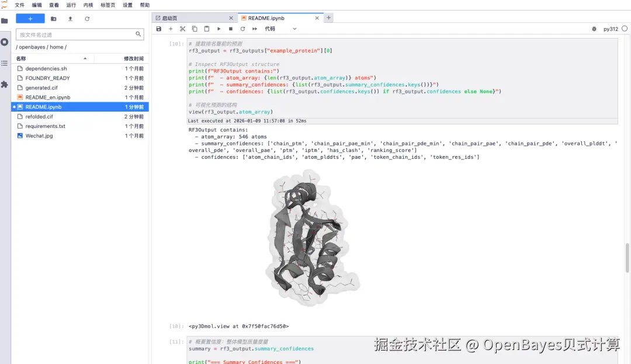The image size is (631, 364).
Task: Copy the selected cell icon
Action: [x=195, y=29]
